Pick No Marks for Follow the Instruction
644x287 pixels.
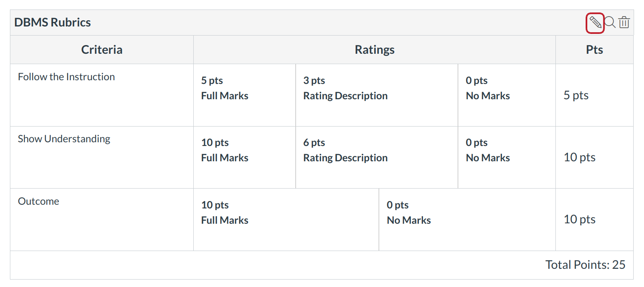pos(488,88)
